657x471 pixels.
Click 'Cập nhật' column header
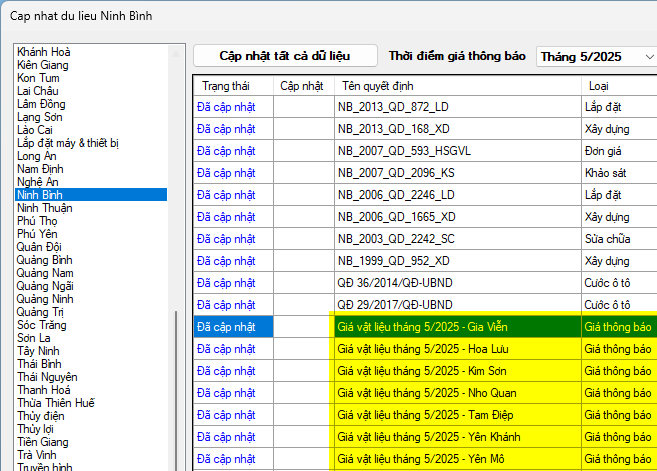point(302,86)
